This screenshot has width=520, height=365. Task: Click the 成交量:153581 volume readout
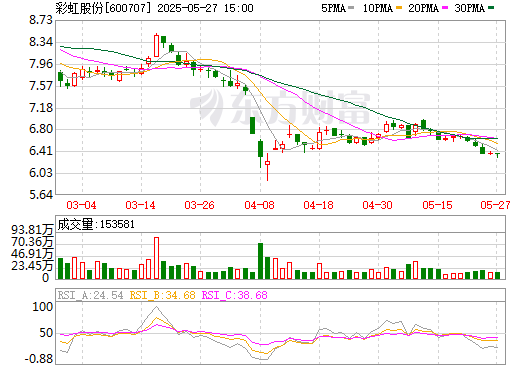[96, 224]
